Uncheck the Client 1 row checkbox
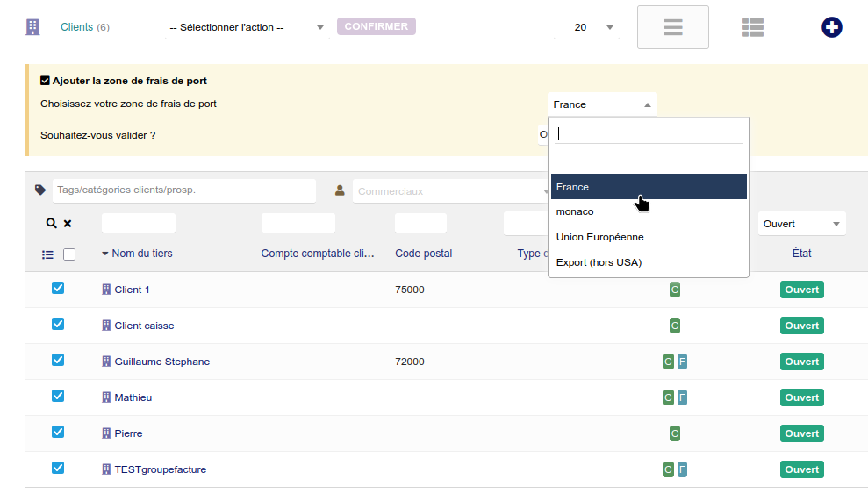The image size is (868, 494). click(58, 288)
